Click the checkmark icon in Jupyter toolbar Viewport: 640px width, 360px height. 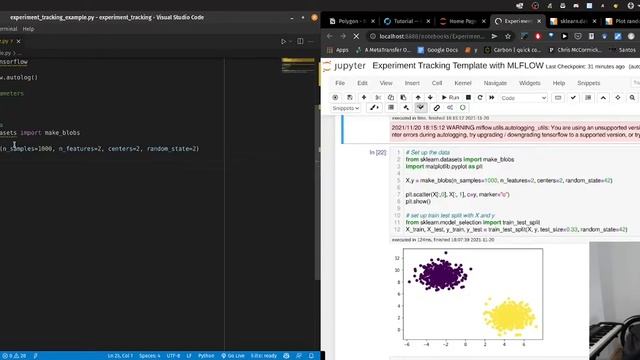pyautogui.click(x=573, y=98)
